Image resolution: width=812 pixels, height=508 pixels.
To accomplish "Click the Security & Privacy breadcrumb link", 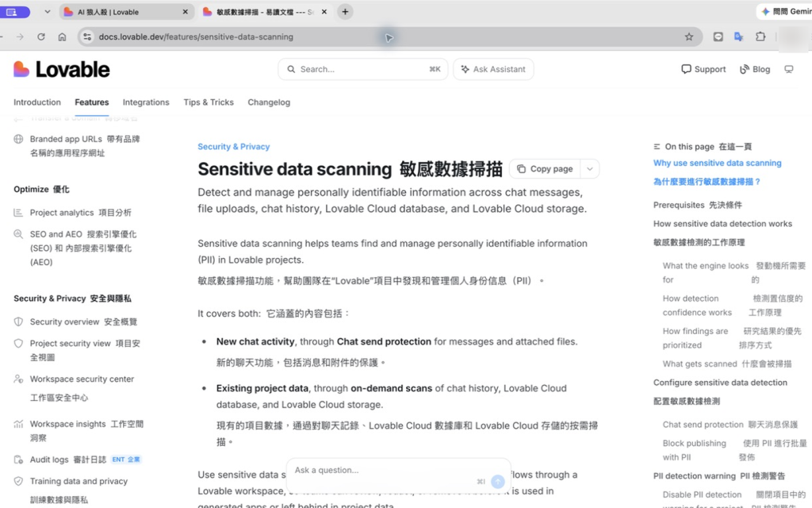I will pos(234,147).
